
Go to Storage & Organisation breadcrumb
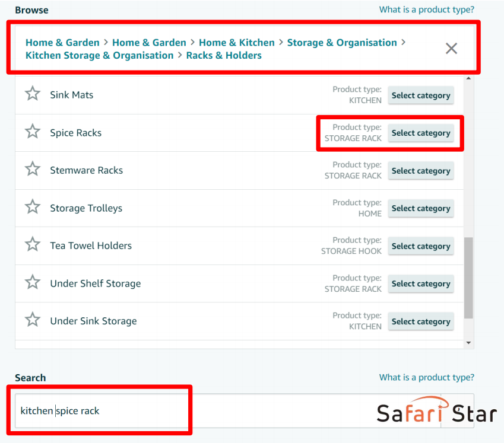(x=342, y=42)
